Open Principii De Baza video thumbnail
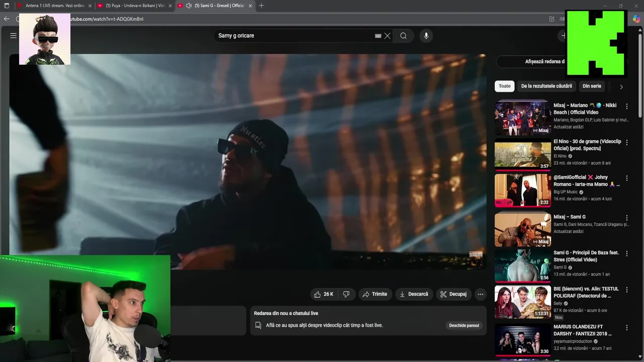Screen dimensions: 644x362 pyautogui.click(x=523, y=266)
